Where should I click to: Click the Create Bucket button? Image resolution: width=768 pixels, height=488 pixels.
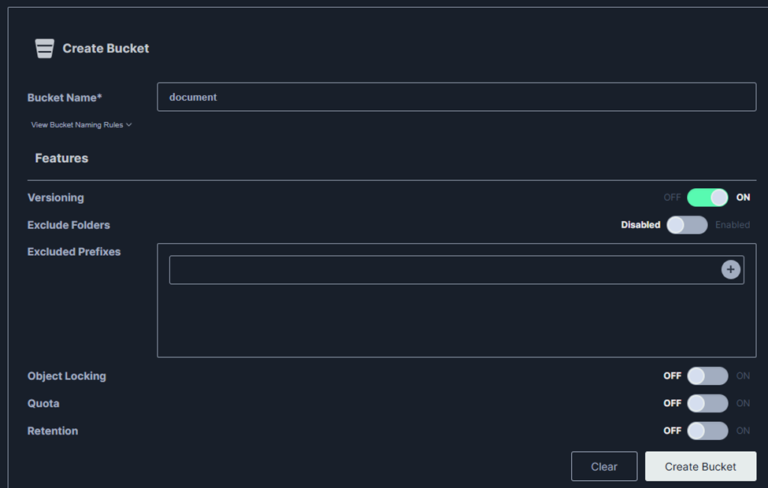pyautogui.click(x=700, y=467)
